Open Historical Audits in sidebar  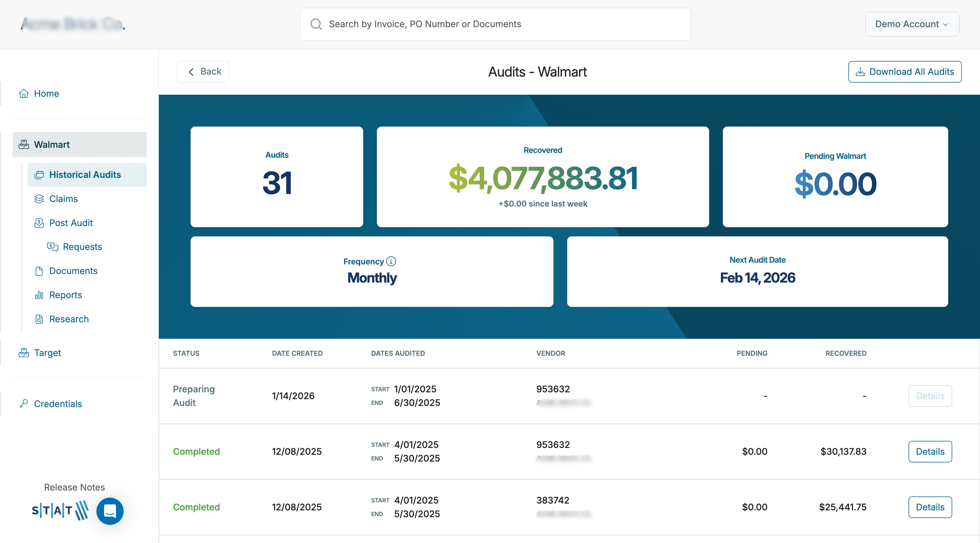pyautogui.click(x=85, y=175)
